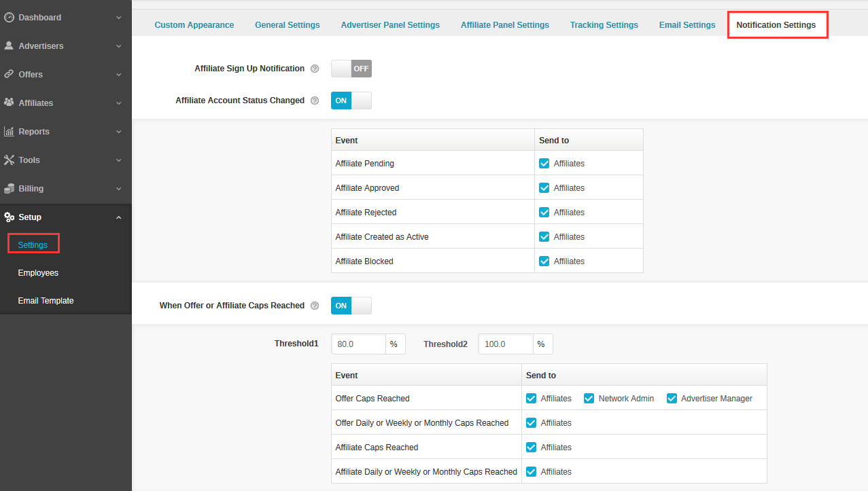Switch to Custom Appearance tab
The width and height of the screenshot is (868, 491).
194,25
